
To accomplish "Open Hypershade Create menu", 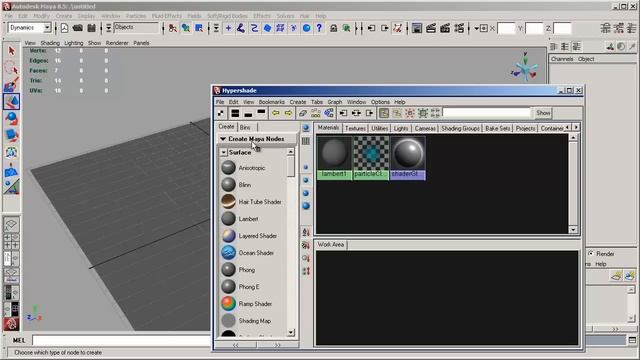I will coord(298,102).
